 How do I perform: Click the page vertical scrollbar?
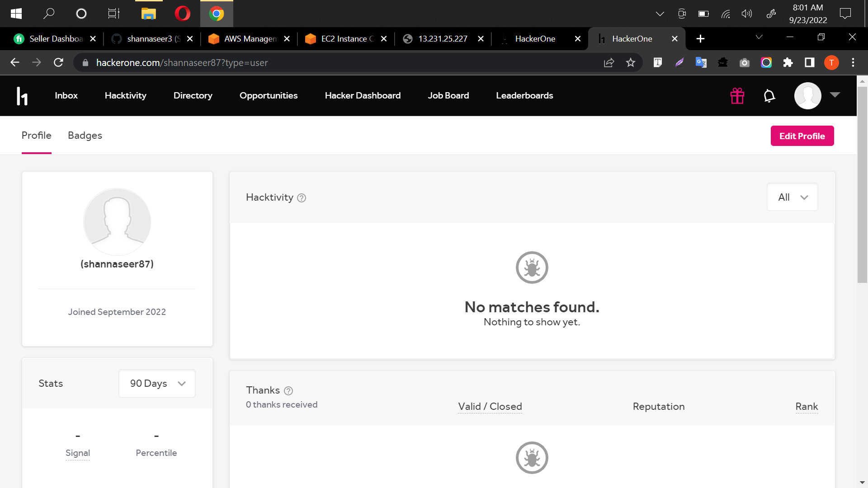coord(862,185)
